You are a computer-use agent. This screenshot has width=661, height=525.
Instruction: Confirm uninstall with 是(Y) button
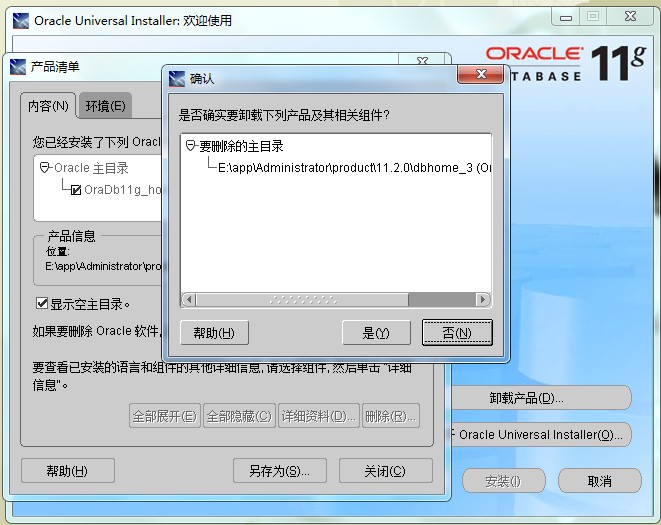[x=376, y=333]
